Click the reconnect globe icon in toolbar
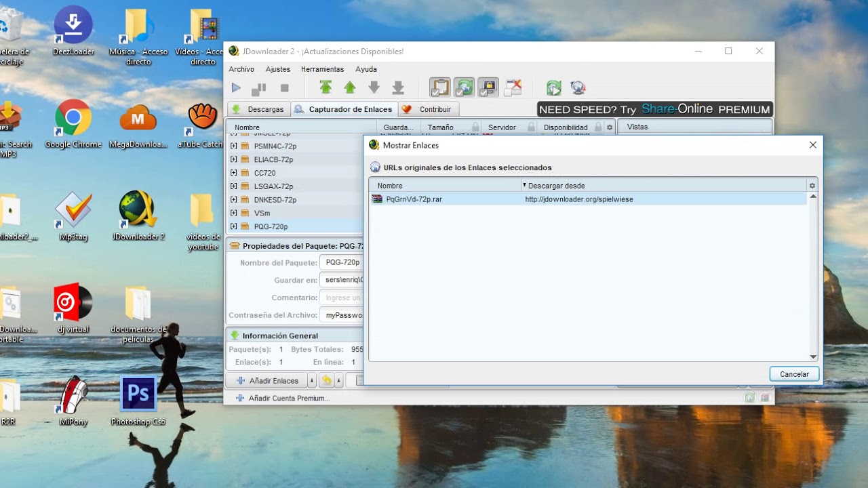This screenshot has width=868, height=488. click(x=578, y=87)
